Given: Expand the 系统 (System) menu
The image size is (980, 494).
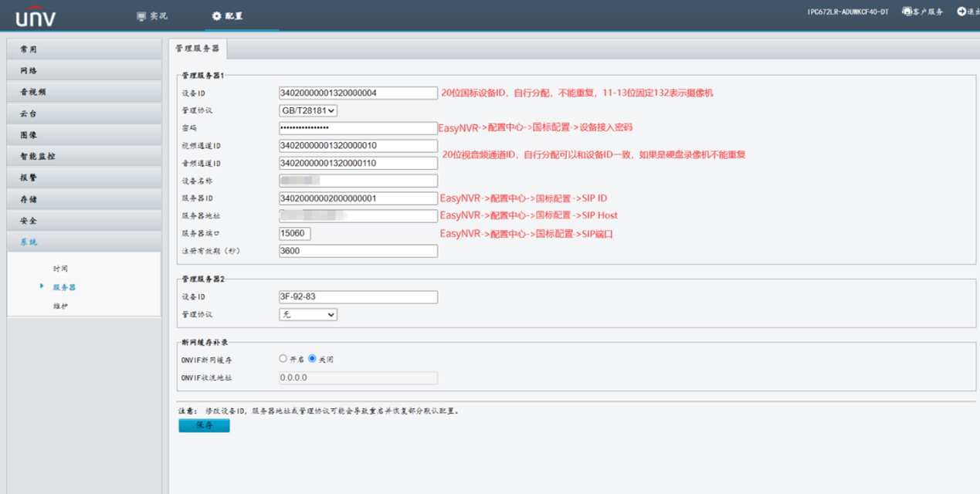Looking at the screenshot, I should (x=46, y=242).
